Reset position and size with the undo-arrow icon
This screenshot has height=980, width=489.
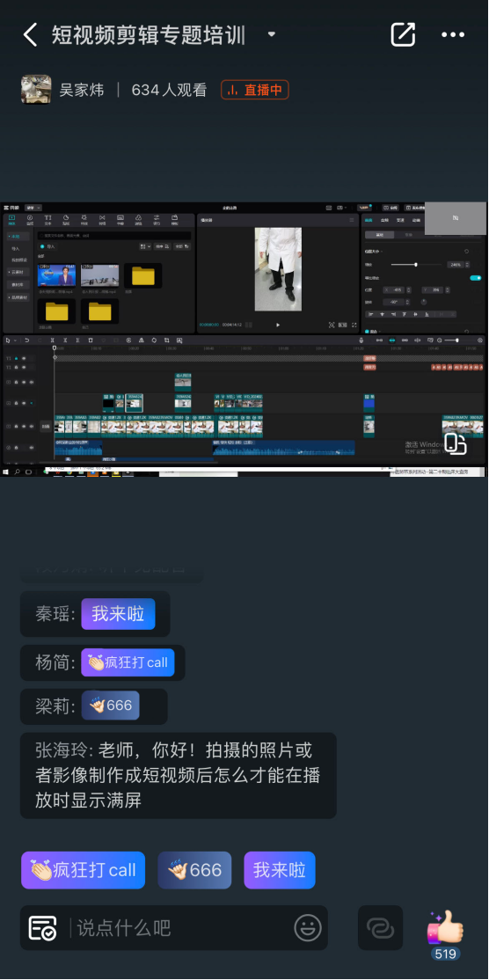[x=466, y=252]
